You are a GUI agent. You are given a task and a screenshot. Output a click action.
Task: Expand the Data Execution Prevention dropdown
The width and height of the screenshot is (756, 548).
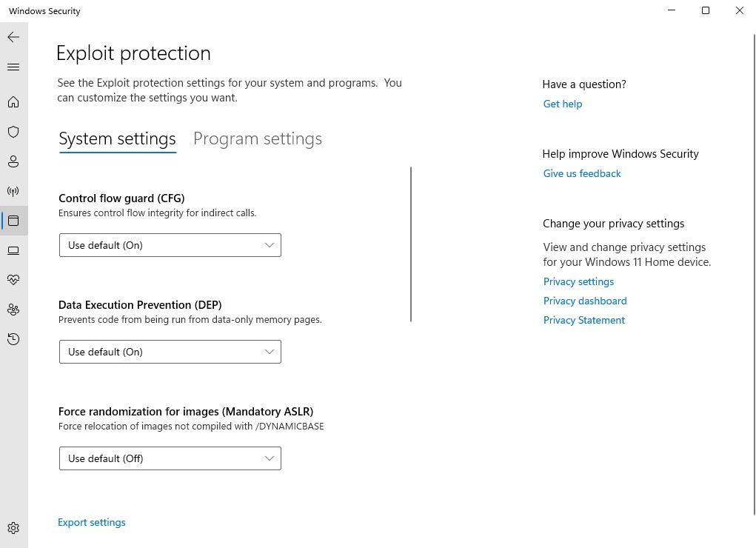[x=170, y=352]
